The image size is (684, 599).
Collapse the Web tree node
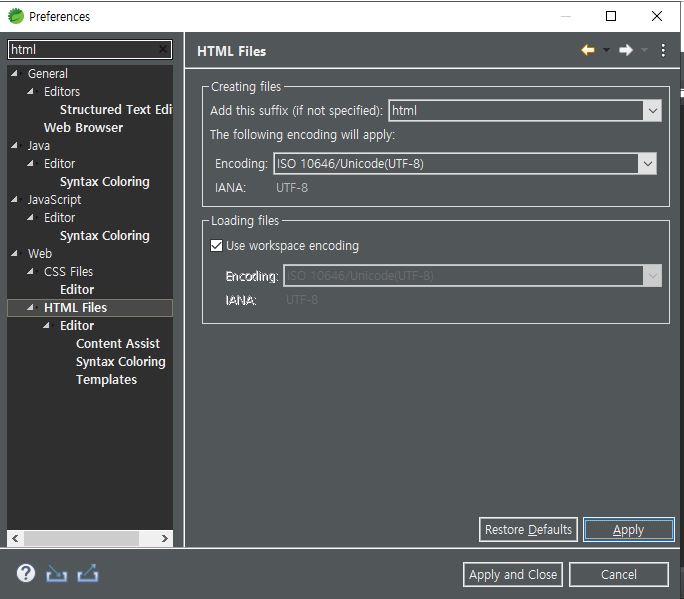(x=15, y=254)
